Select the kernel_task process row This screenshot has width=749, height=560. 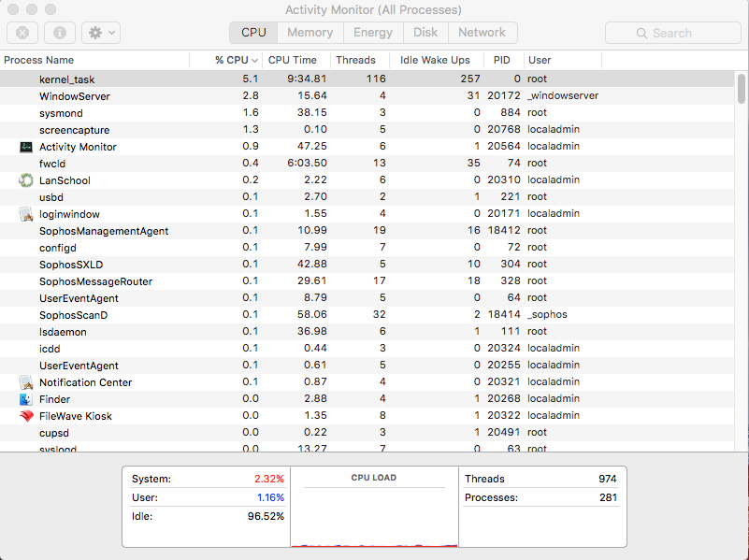367,79
